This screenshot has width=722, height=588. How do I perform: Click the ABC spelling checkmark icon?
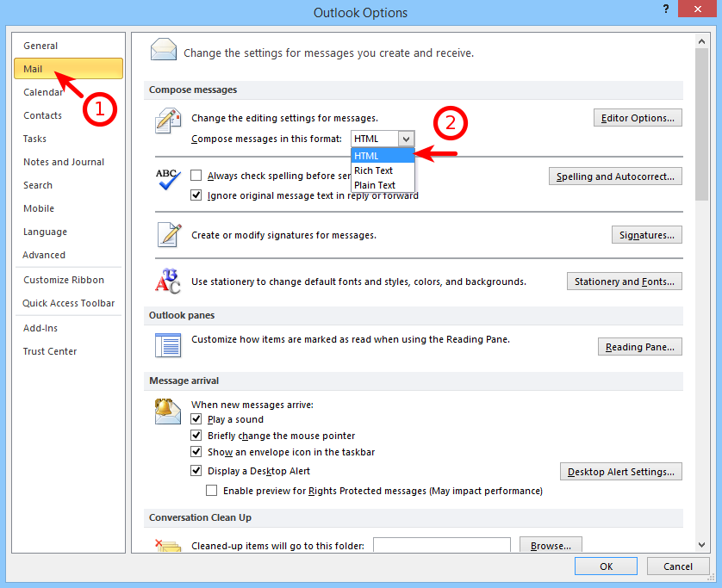(x=168, y=179)
